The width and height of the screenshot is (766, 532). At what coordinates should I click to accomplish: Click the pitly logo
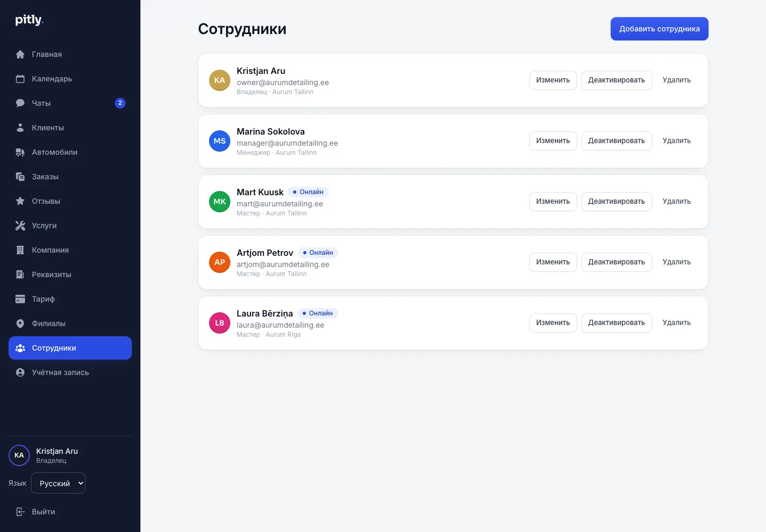click(29, 20)
